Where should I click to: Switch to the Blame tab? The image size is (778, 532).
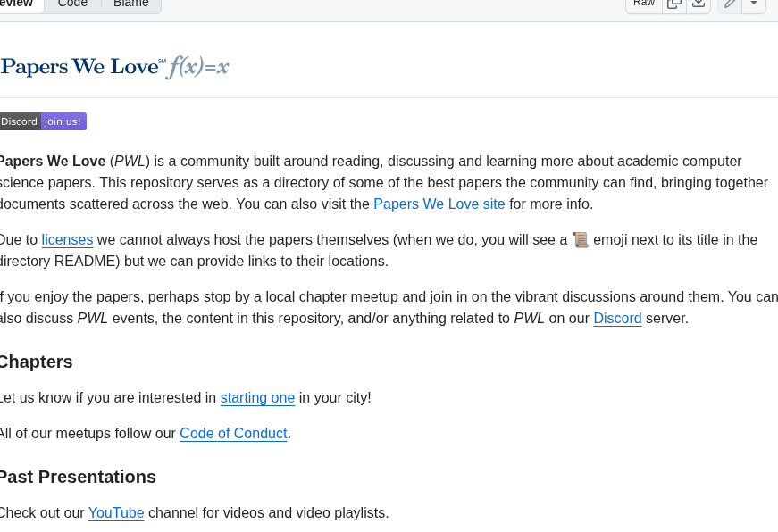[130, 4]
